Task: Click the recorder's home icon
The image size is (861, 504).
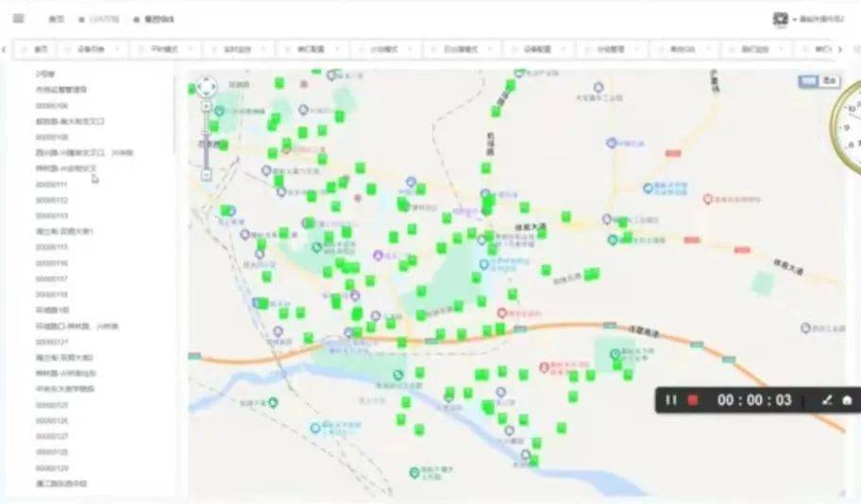Action: (847, 400)
